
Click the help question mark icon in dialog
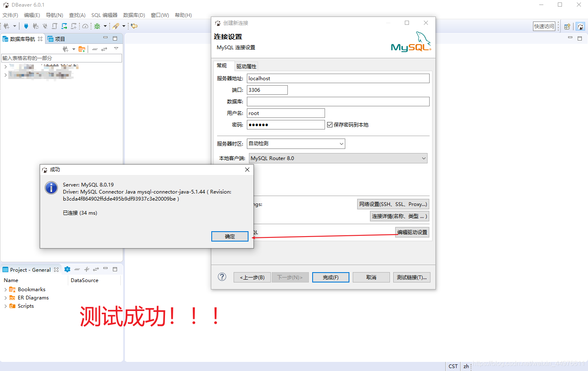tap(222, 277)
